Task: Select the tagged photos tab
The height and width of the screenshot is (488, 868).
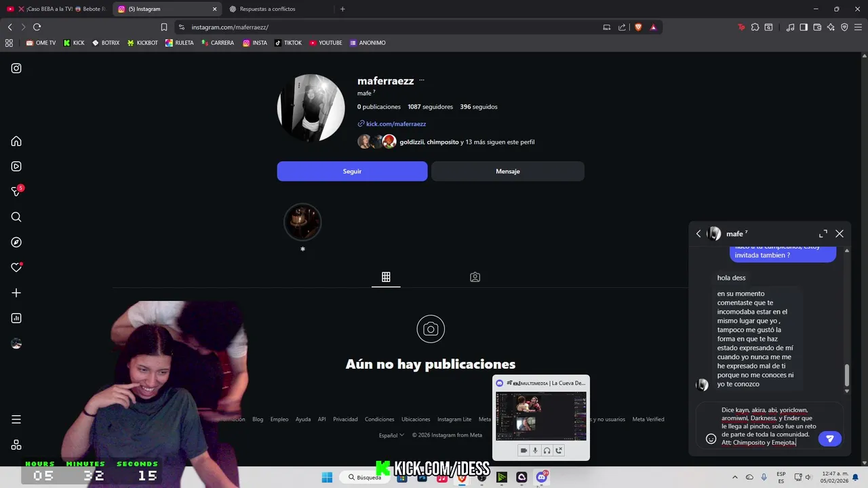Action: pyautogui.click(x=475, y=277)
